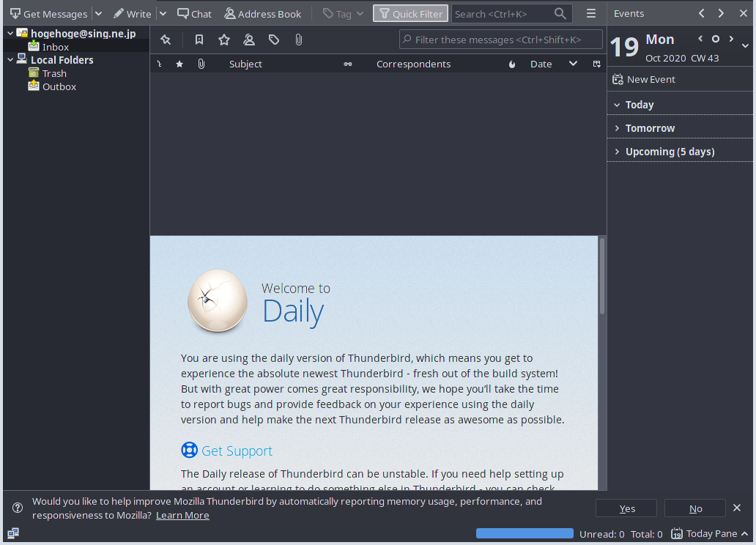Viewport: 756px width, 545px height.
Task: Compose a new message with Write
Action: 132,14
